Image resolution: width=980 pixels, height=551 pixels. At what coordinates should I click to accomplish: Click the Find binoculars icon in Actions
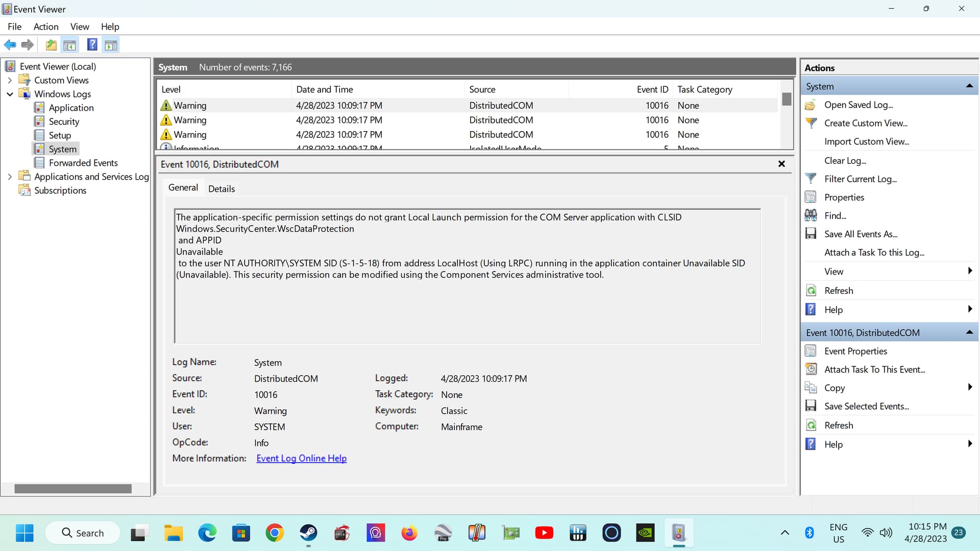[811, 215]
